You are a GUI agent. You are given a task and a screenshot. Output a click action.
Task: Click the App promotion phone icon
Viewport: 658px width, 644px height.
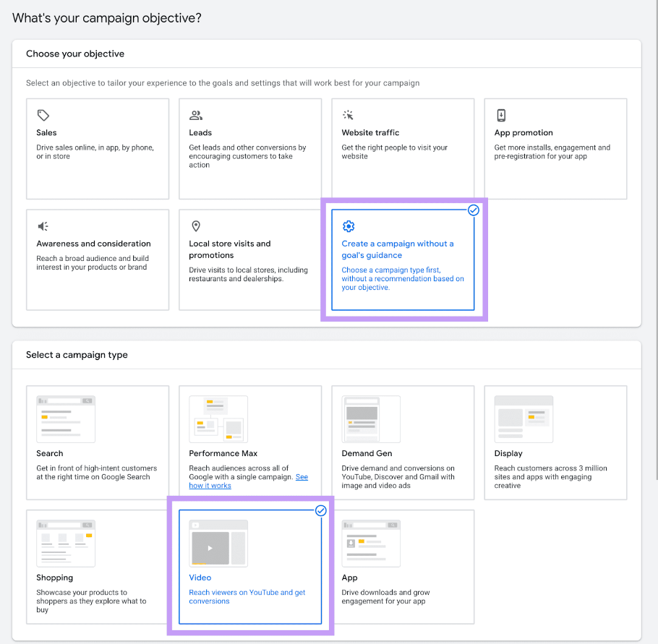tap(501, 115)
